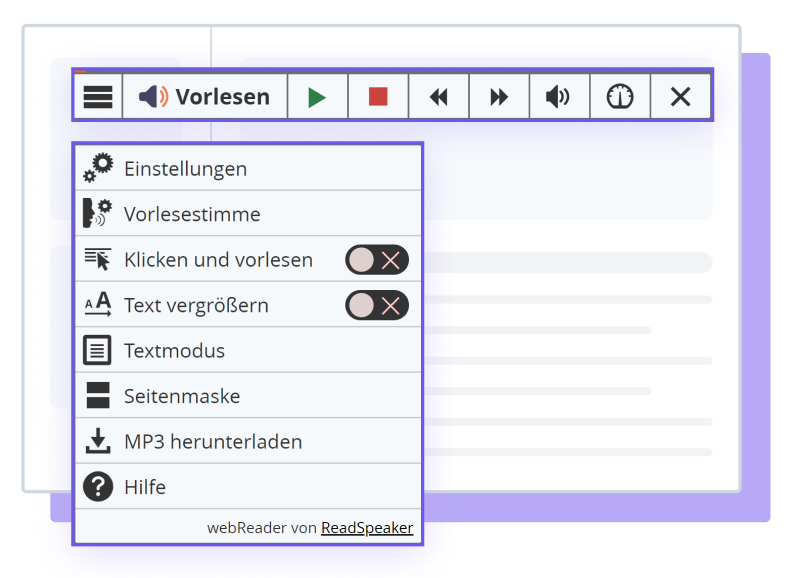Open the reading speed gauge icon
The width and height of the screenshot is (808, 578).
620,96
